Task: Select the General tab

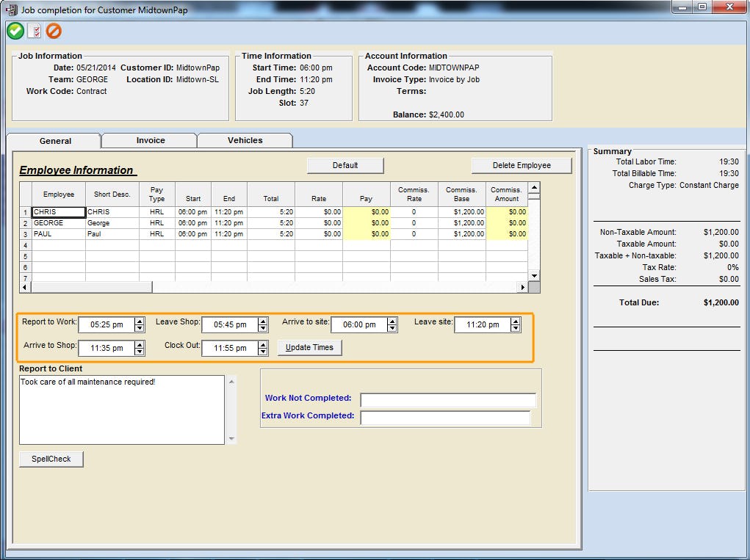Action: pyautogui.click(x=54, y=139)
